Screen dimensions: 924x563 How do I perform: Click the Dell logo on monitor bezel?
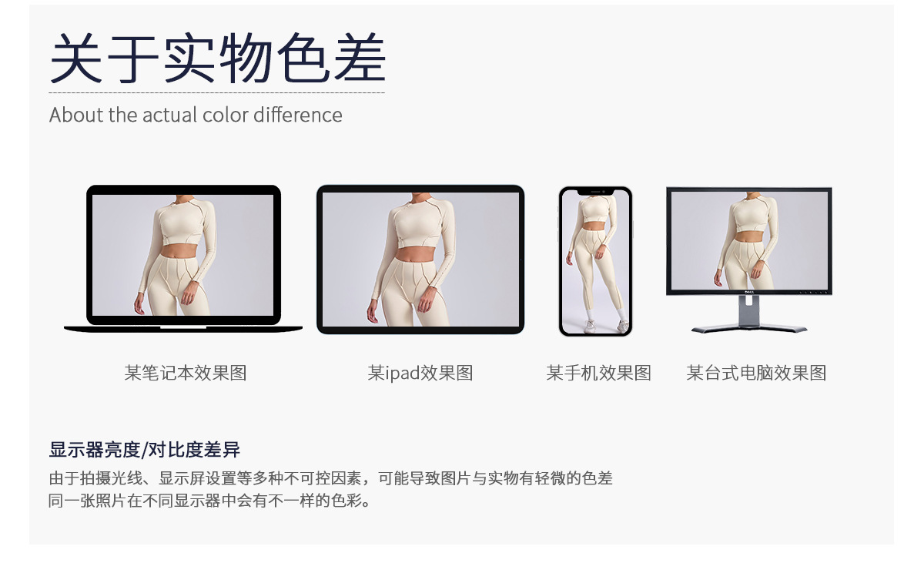(748, 292)
